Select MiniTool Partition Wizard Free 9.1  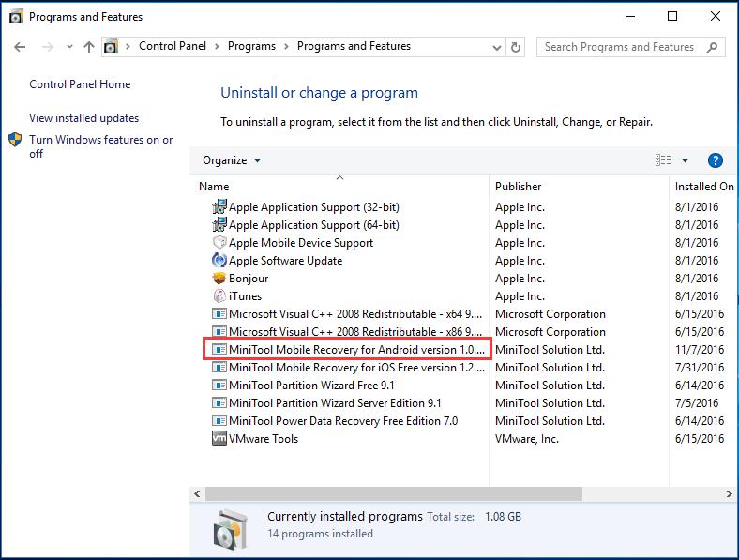pos(311,386)
